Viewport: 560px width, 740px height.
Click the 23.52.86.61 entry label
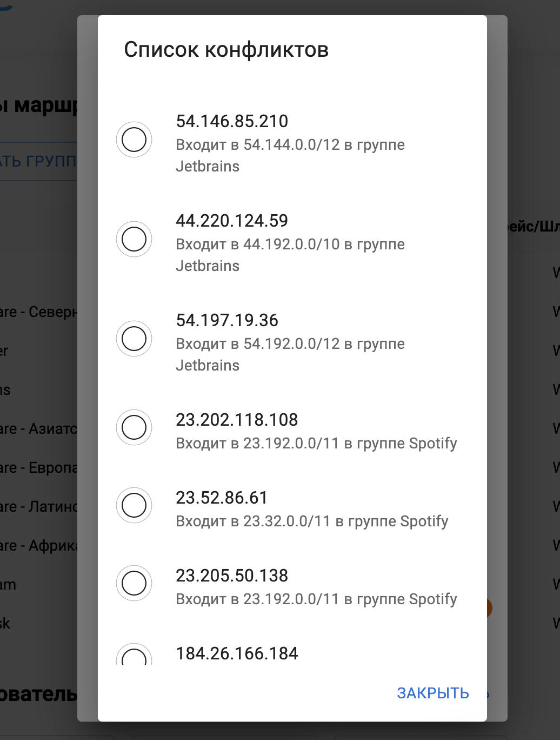pyautogui.click(x=222, y=498)
